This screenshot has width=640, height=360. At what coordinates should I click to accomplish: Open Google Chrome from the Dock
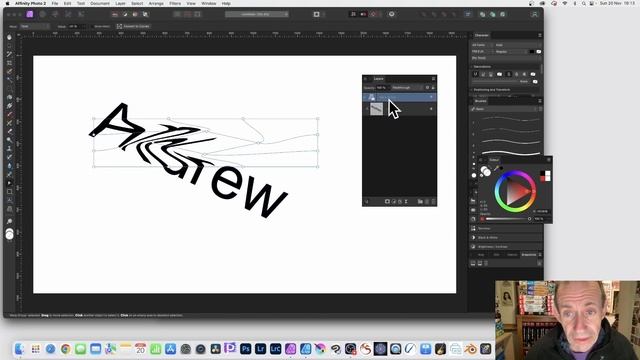coord(65,349)
